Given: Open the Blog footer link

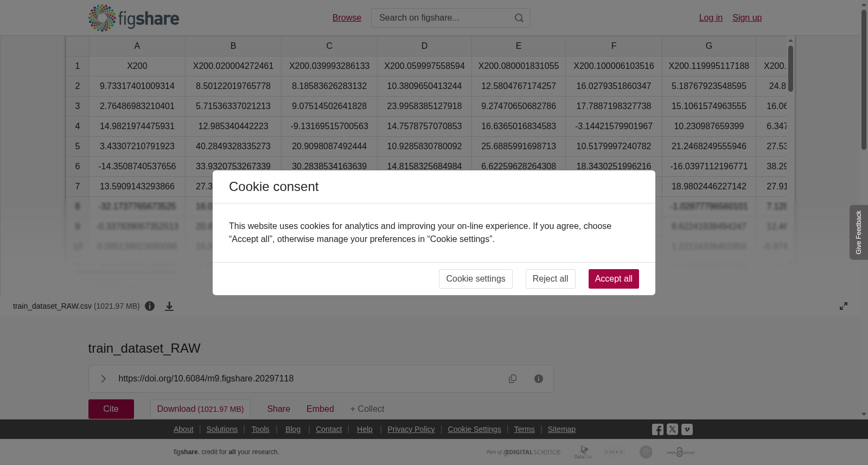Looking at the screenshot, I should coord(293,429).
